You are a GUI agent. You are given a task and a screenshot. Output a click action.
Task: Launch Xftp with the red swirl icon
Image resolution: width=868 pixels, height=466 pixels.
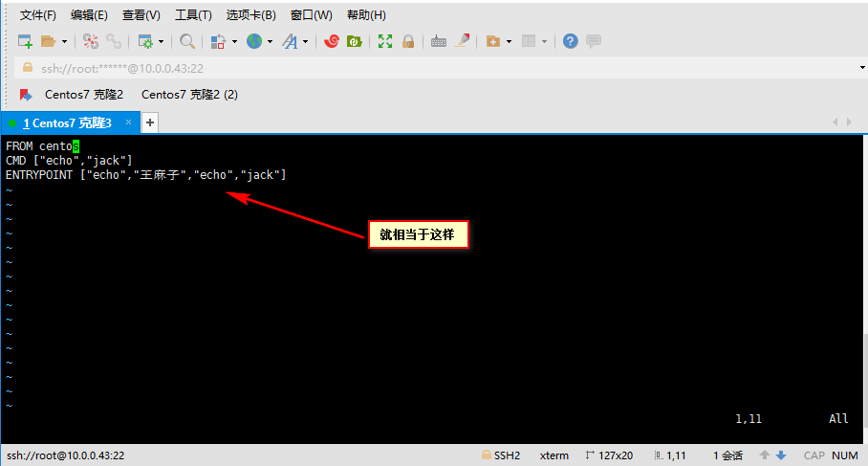pyautogui.click(x=331, y=41)
